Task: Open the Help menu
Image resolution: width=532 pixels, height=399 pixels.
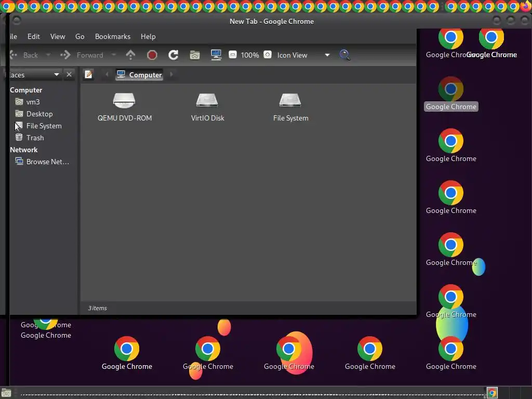Action: point(148,36)
